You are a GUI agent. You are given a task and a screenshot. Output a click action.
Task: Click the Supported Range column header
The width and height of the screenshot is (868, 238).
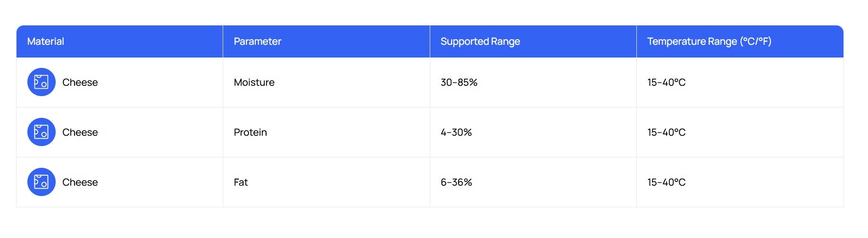pyautogui.click(x=480, y=41)
